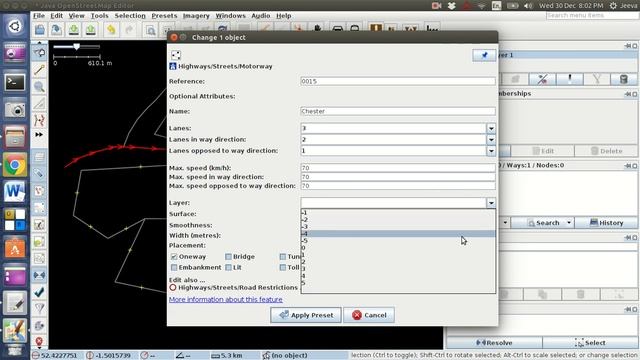Screen dimensions: 640x360
Task: Select the Improve way accuracy tool
Action: pyautogui.click(x=39, y=121)
